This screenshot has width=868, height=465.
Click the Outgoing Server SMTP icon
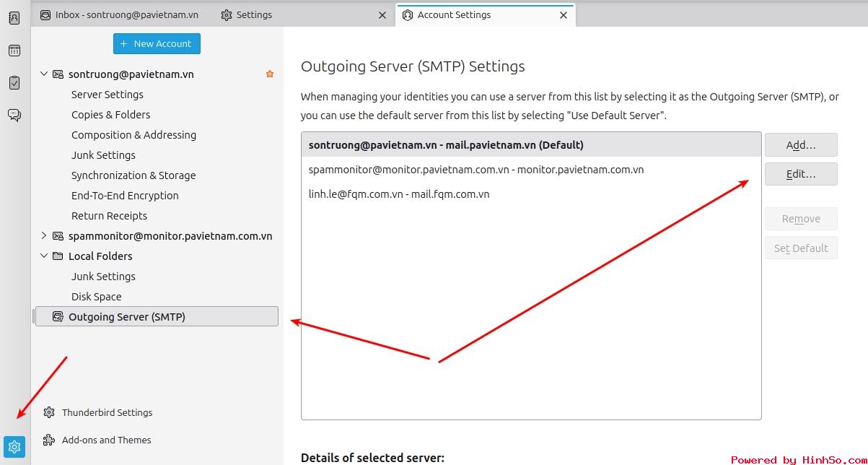click(58, 317)
